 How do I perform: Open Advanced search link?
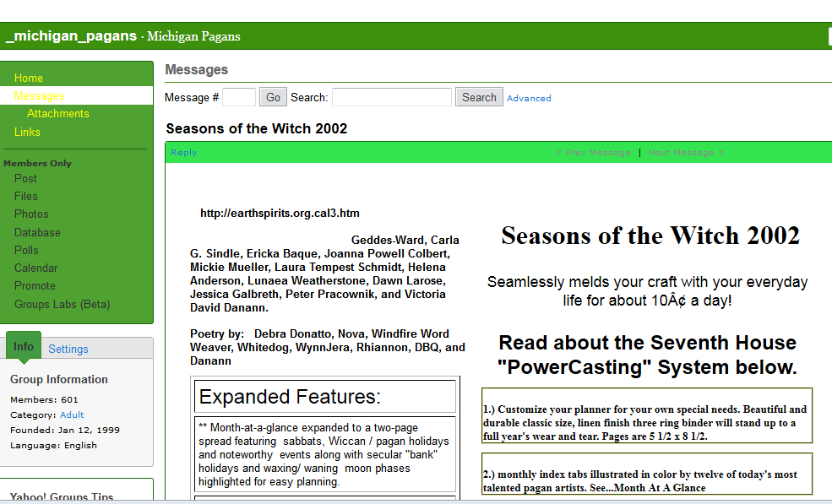[x=529, y=99]
